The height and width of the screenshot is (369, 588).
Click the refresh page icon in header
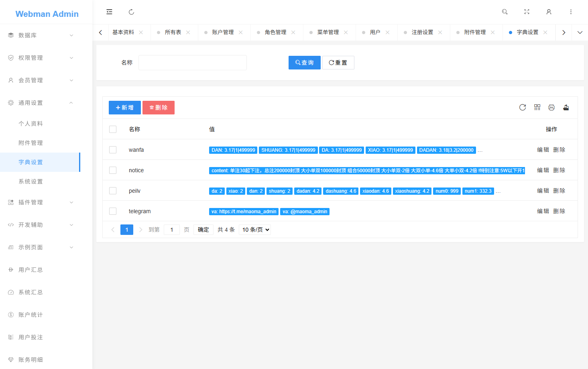[x=131, y=12]
